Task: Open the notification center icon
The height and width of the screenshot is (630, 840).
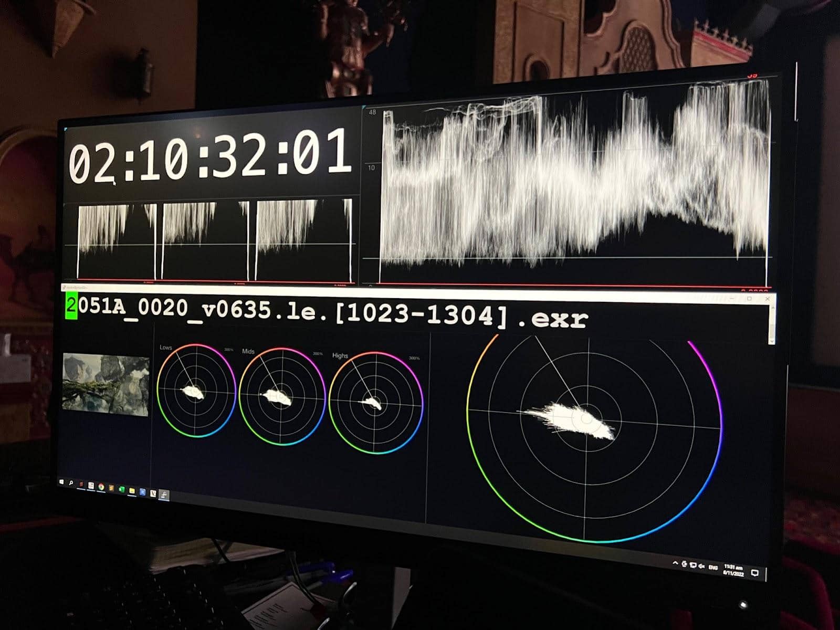Action: [x=755, y=573]
